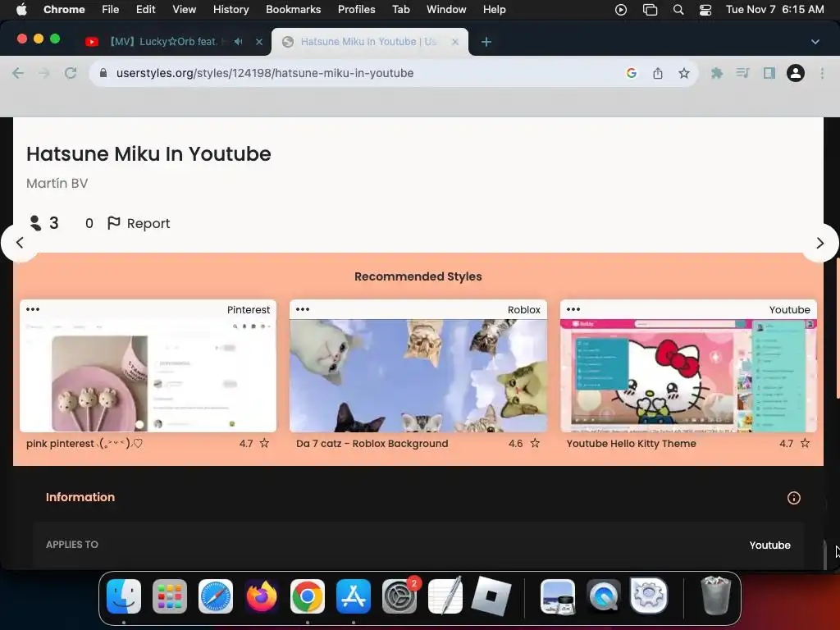Open Launchpad from the Dock

pyautogui.click(x=170, y=596)
